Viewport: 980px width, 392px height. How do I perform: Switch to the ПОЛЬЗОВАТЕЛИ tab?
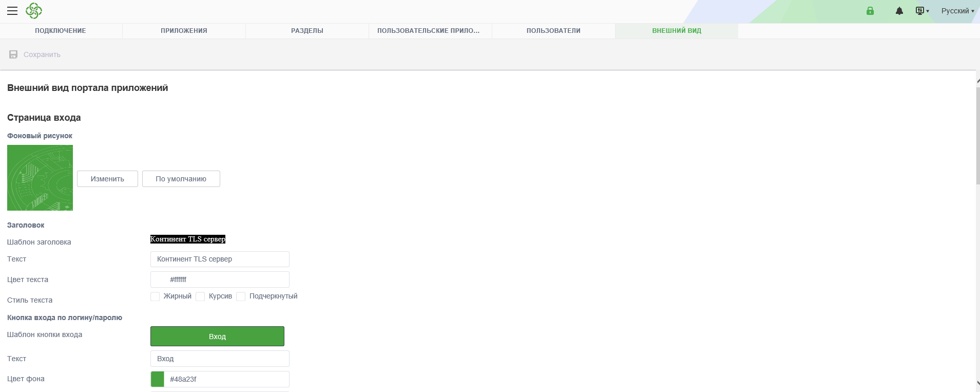pos(553,31)
